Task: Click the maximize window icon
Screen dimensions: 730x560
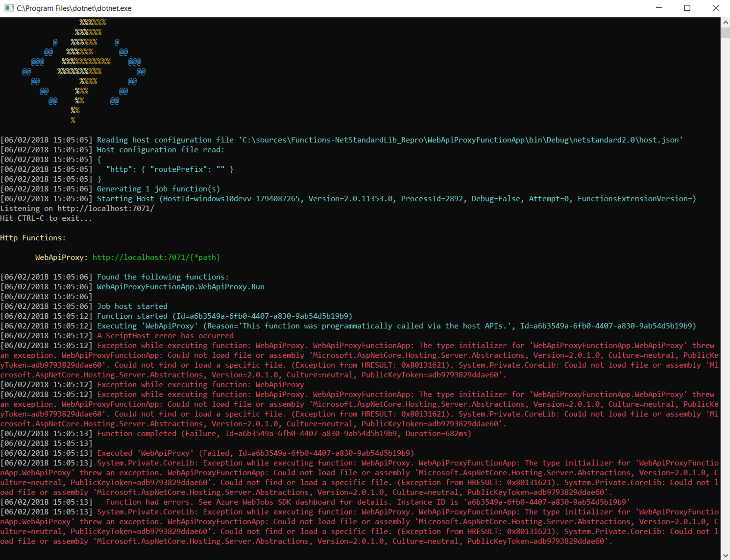Action: point(687,8)
